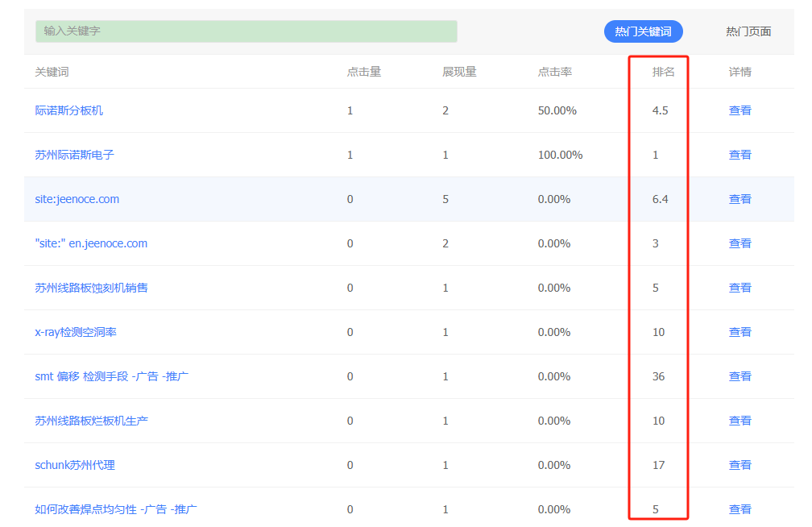This screenshot has width=812, height=527.
Task: Click the site:jeenoce.com keyword link
Action: point(77,199)
